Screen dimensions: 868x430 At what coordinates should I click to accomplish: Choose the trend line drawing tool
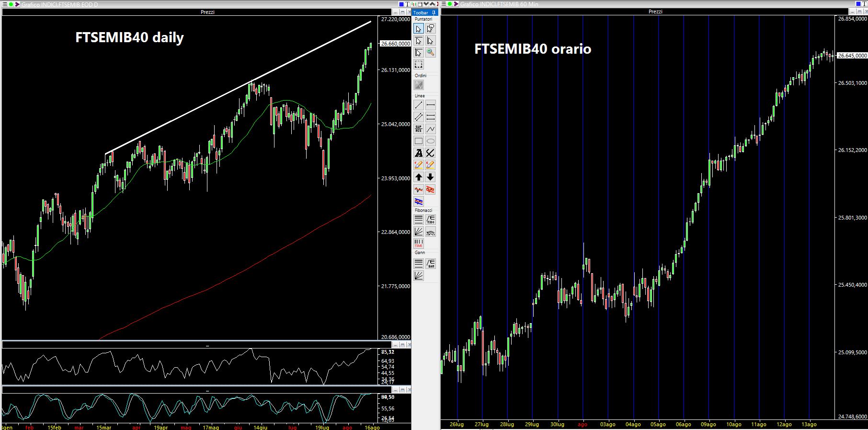[419, 105]
